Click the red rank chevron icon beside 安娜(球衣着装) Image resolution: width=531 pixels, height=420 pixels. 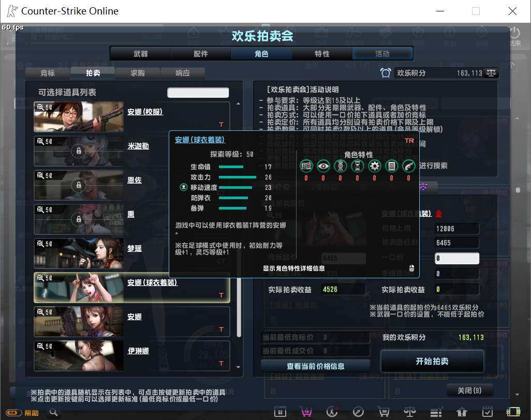coord(438,214)
